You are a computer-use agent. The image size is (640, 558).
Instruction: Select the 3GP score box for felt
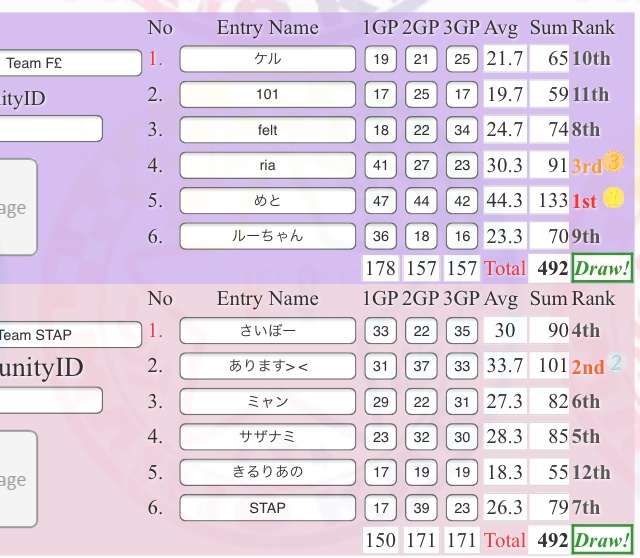[461, 130]
